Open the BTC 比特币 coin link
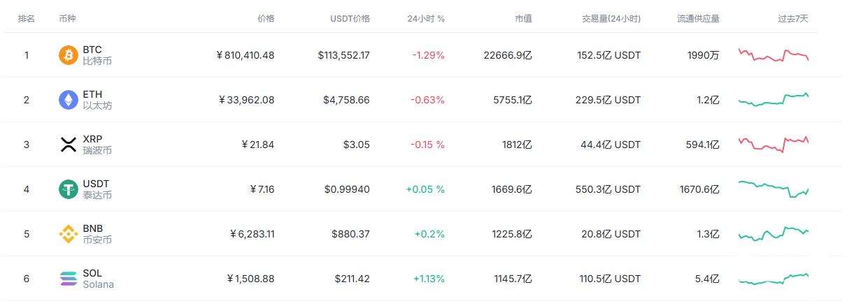The width and height of the screenshot is (868, 308). 97,55
